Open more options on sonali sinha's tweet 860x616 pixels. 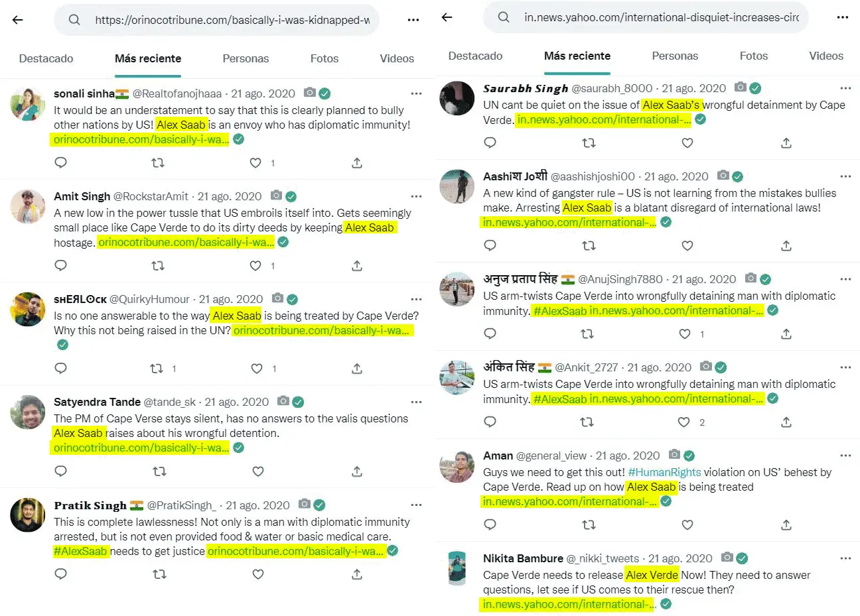(x=416, y=93)
